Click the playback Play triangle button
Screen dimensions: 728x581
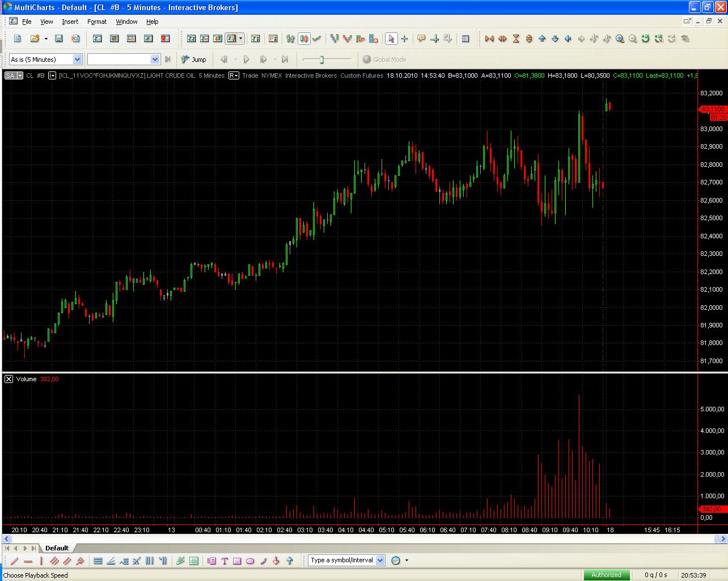pos(246,59)
